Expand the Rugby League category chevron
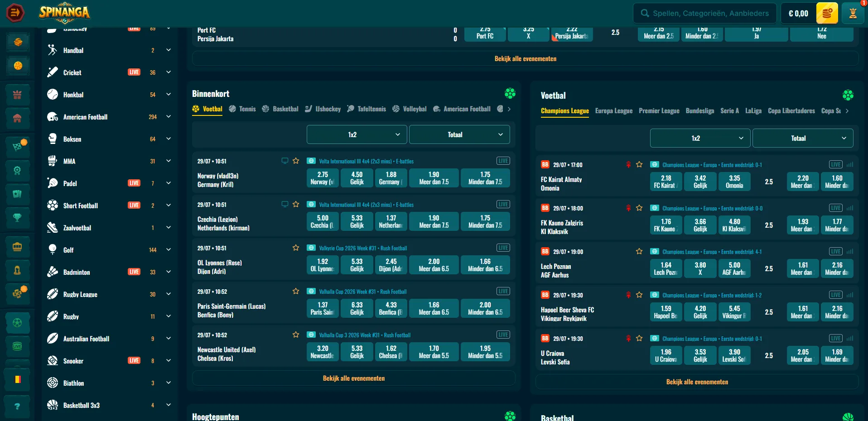868x421 pixels. pyautogui.click(x=169, y=294)
